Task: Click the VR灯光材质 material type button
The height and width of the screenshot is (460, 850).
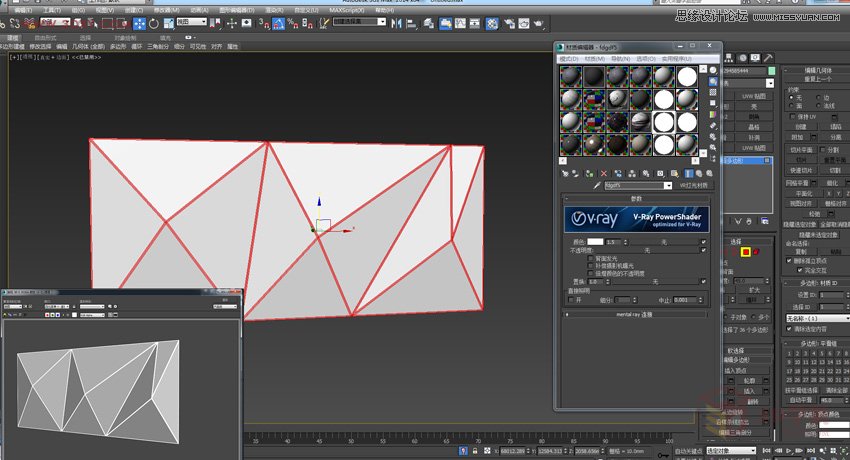Action: 694,185
